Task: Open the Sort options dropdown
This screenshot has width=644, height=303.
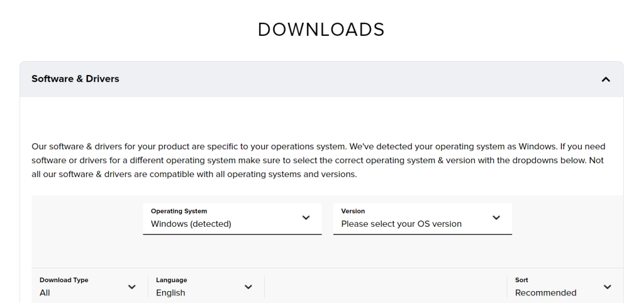Action: pyautogui.click(x=565, y=287)
